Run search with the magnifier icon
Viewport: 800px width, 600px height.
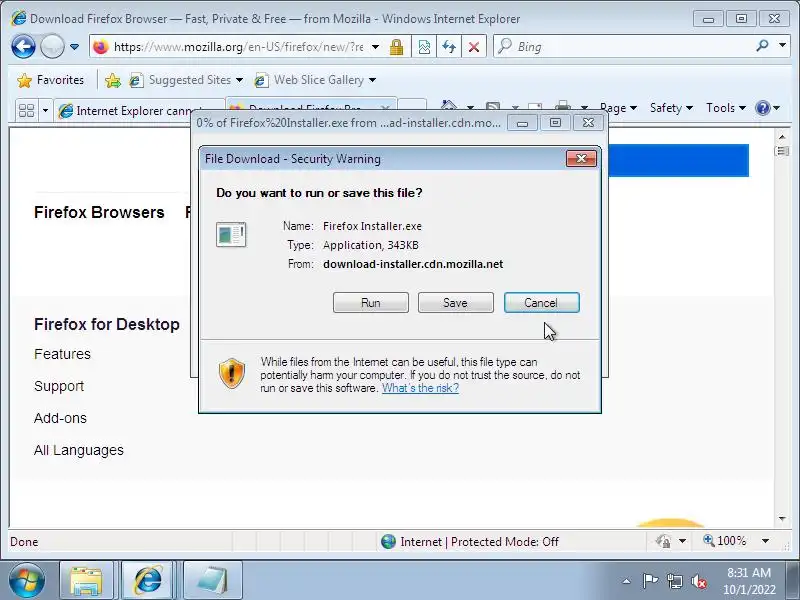pyautogui.click(x=762, y=46)
